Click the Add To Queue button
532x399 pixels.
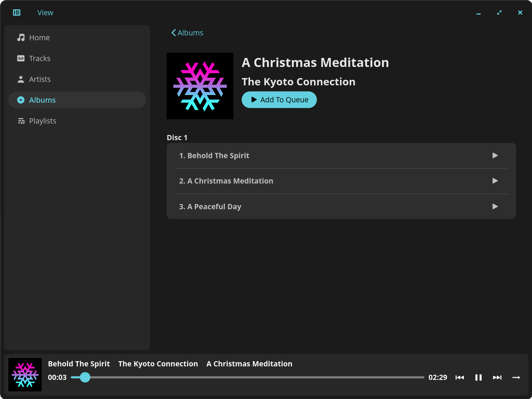click(x=279, y=100)
